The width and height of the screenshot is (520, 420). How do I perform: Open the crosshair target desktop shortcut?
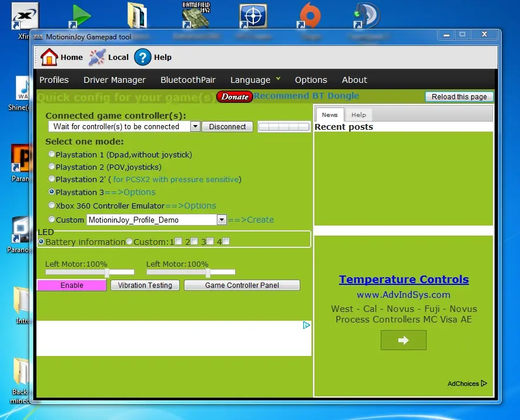coord(253,16)
